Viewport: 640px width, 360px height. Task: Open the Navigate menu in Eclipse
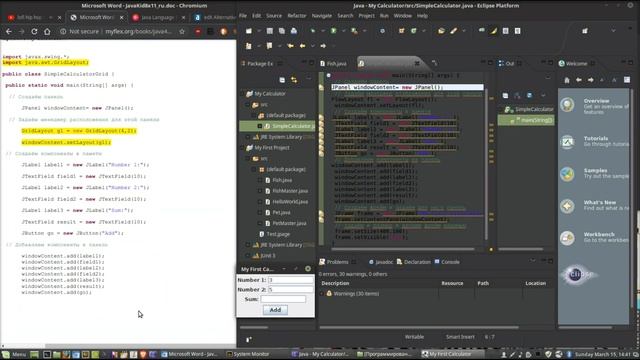322,16
